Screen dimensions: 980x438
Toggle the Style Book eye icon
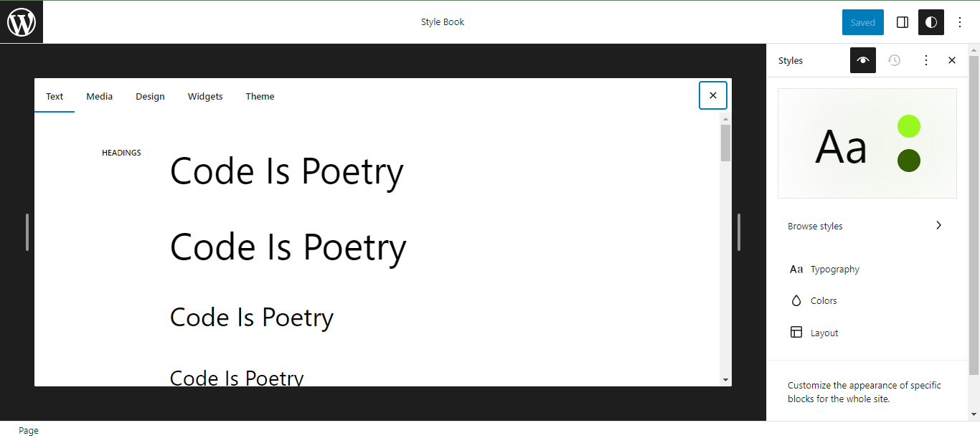point(863,60)
